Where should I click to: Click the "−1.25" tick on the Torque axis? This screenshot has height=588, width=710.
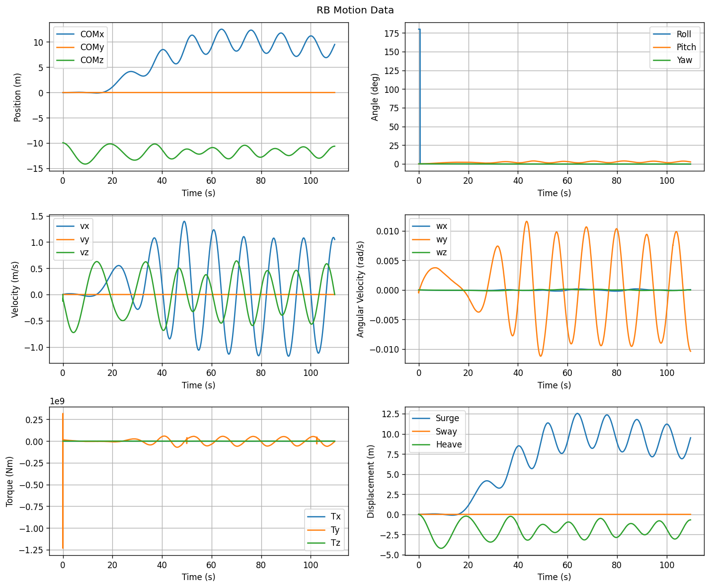(35, 550)
